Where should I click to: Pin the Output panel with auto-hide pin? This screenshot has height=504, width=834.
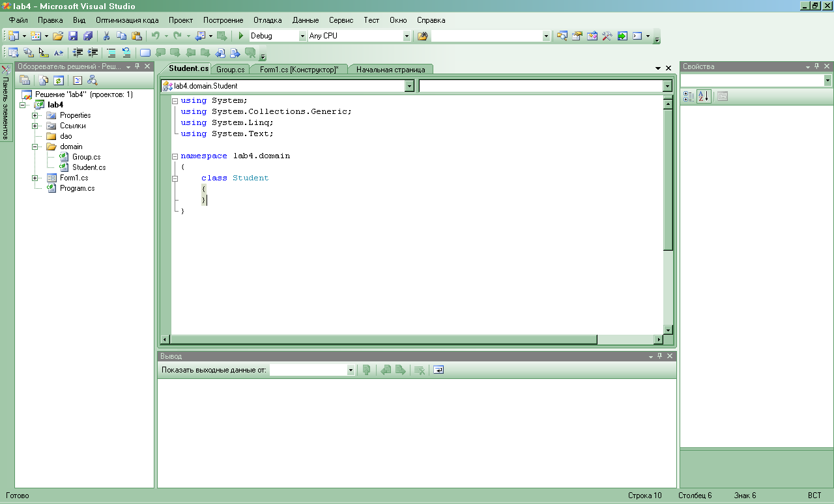pyautogui.click(x=659, y=356)
